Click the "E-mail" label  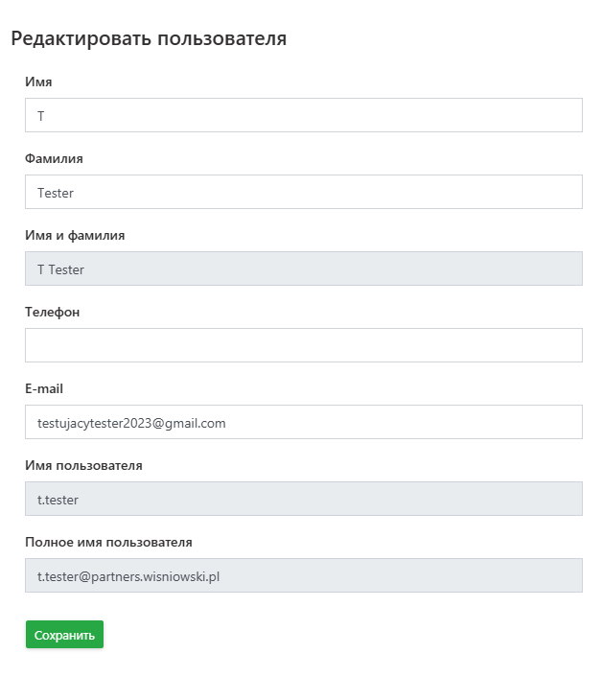click(x=44, y=389)
